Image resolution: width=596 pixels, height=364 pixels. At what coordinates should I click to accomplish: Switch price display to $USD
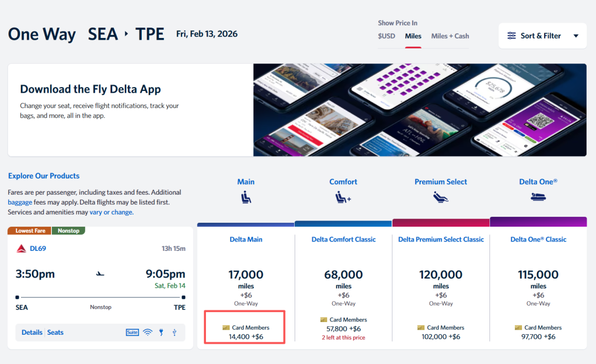386,36
